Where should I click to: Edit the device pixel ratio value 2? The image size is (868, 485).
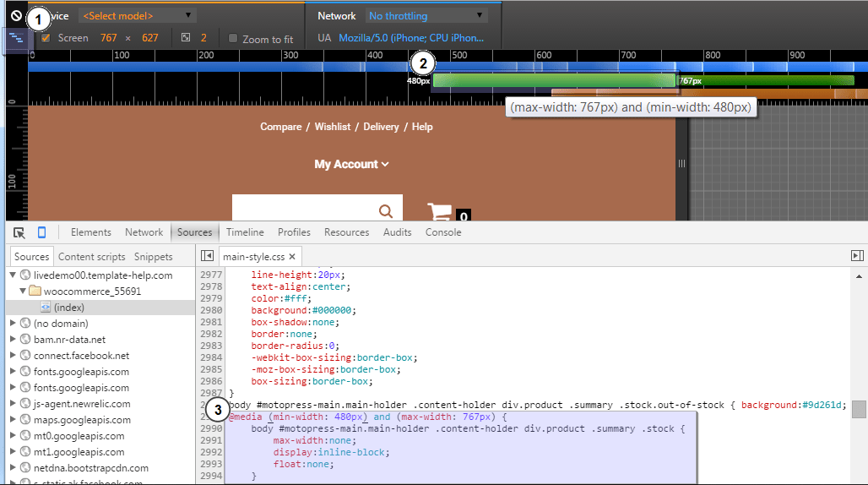click(x=203, y=38)
